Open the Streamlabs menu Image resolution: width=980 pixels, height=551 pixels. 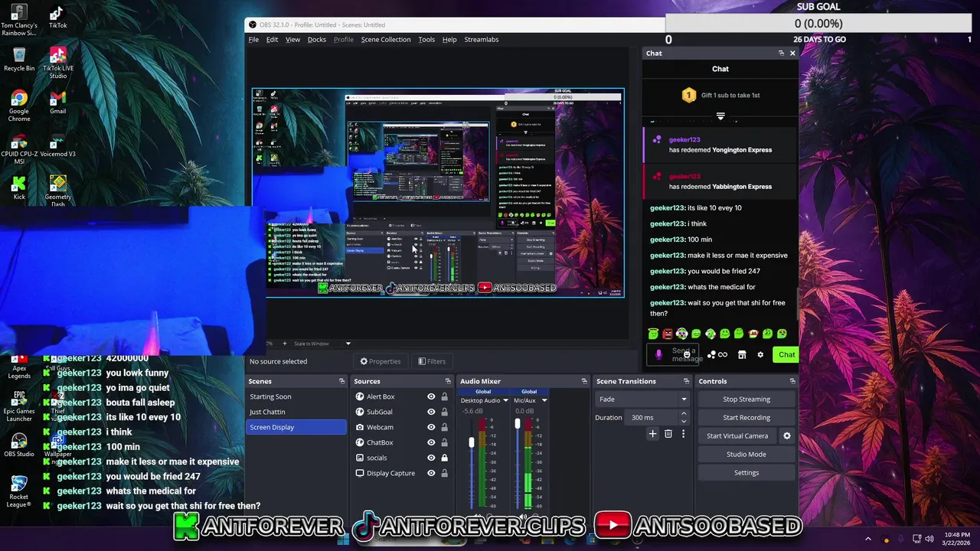click(482, 39)
